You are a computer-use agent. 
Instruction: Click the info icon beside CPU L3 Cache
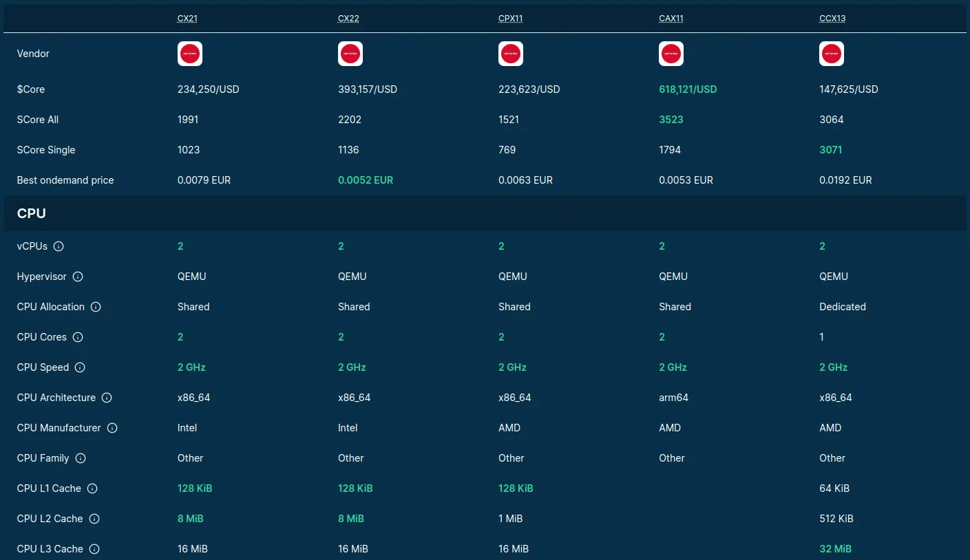pyautogui.click(x=94, y=549)
